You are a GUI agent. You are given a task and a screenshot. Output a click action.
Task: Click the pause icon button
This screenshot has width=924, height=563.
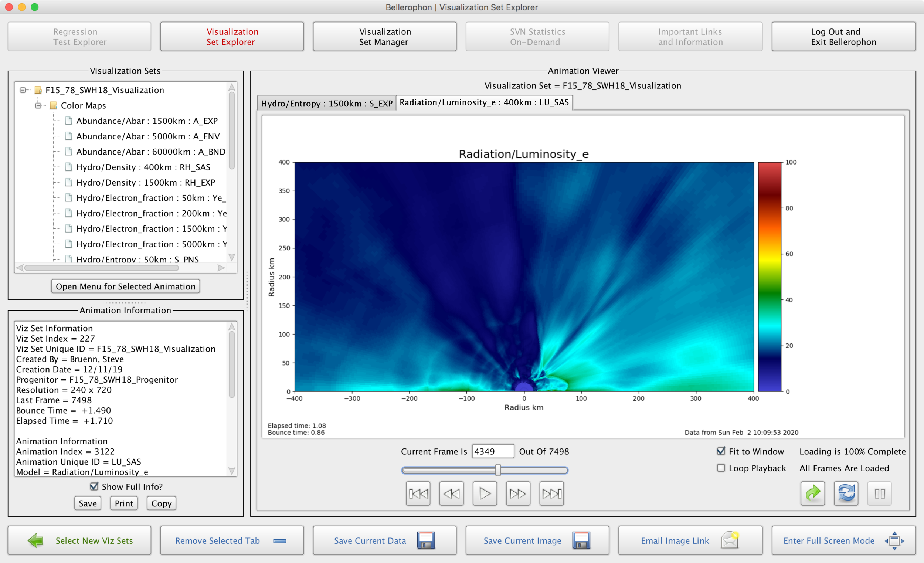click(879, 493)
